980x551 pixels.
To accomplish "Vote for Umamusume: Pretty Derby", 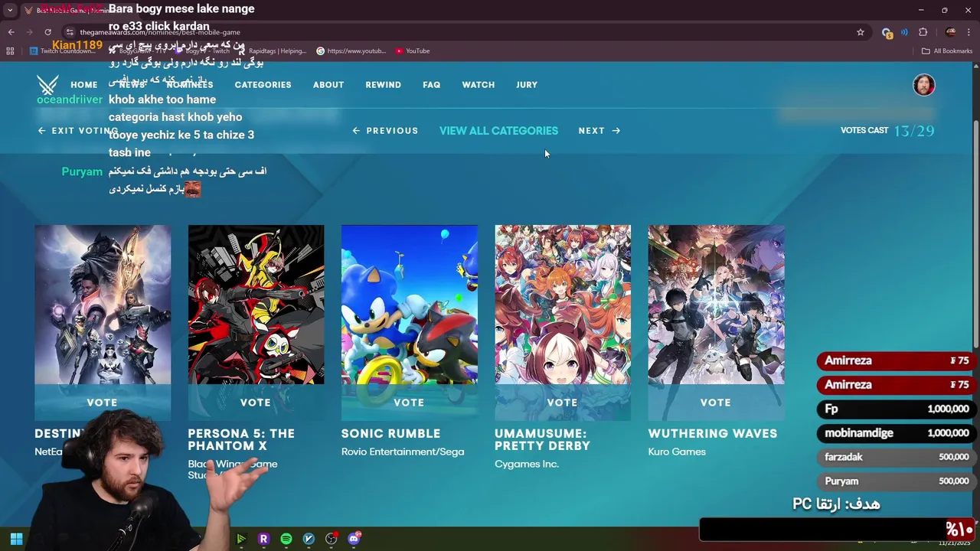I will 563,403.
